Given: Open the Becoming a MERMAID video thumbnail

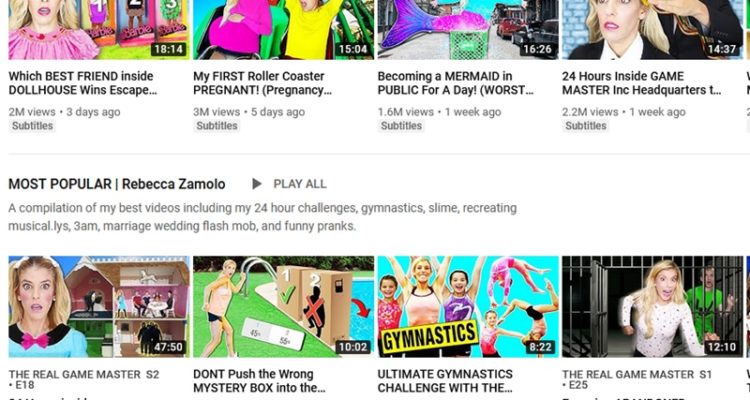Looking at the screenshot, I should (468, 30).
